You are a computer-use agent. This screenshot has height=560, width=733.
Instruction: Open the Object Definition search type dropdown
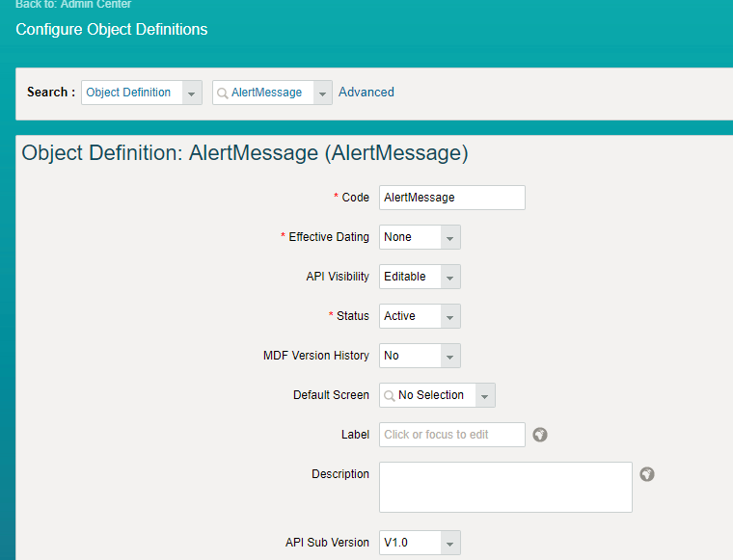tap(191, 93)
